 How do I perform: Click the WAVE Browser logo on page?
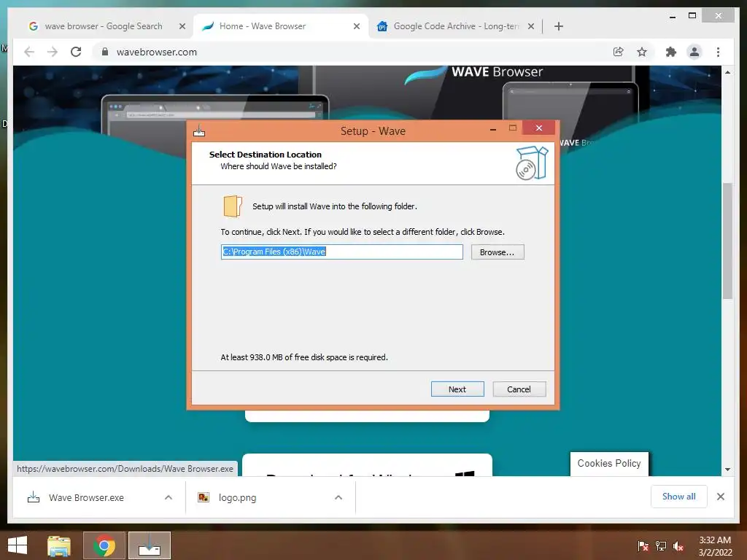(474, 74)
